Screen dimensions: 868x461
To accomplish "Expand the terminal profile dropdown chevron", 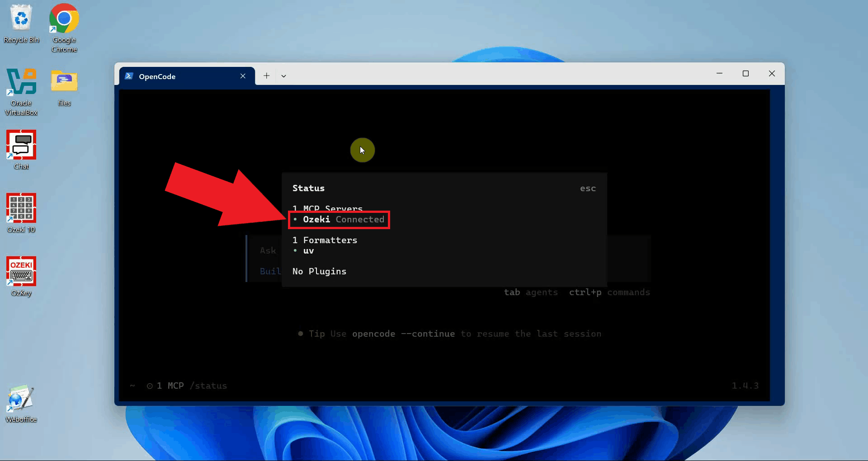I will [x=283, y=76].
